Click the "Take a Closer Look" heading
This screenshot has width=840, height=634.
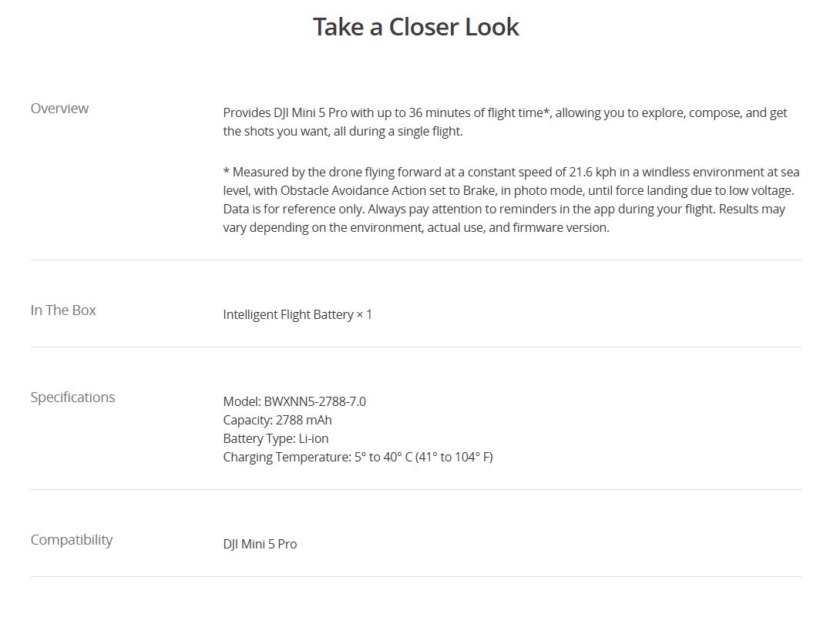pyautogui.click(x=415, y=27)
